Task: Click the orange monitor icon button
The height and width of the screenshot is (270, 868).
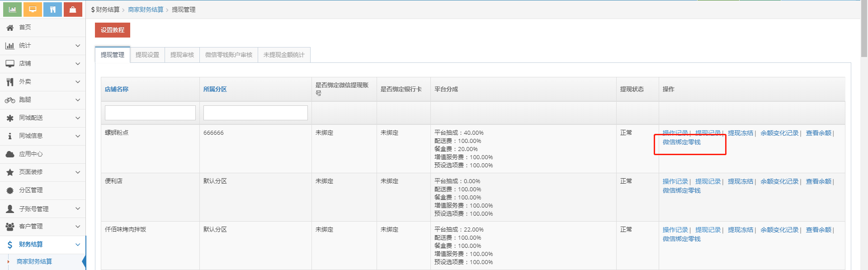Action: pyautogui.click(x=33, y=9)
